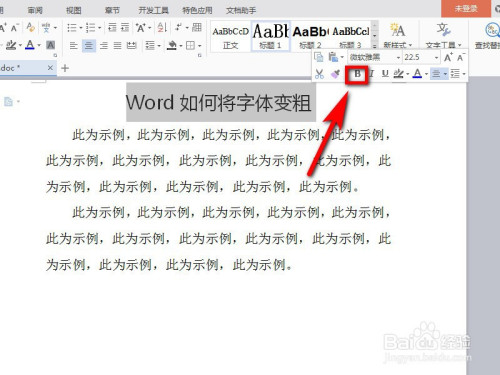Expand the styles gallery more button

tap(375, 46)
